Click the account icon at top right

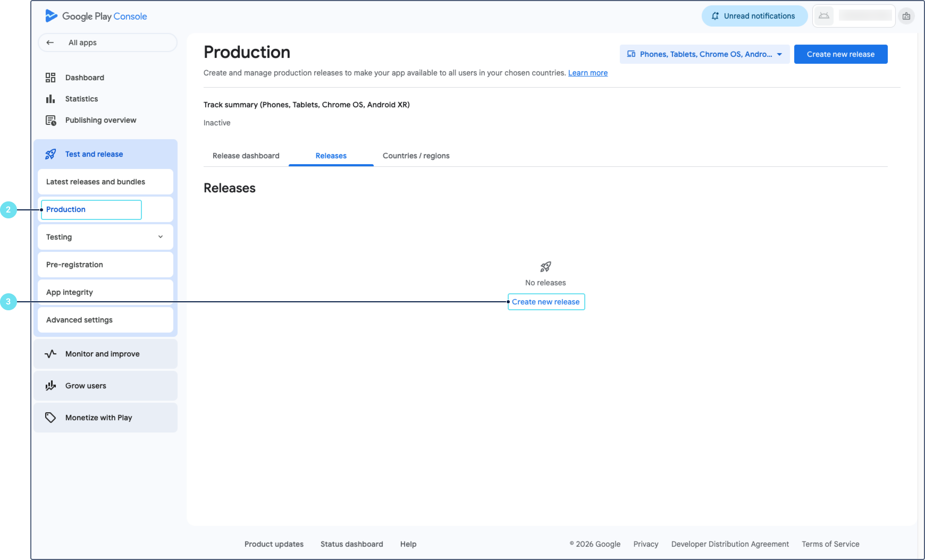pos(906,16)
